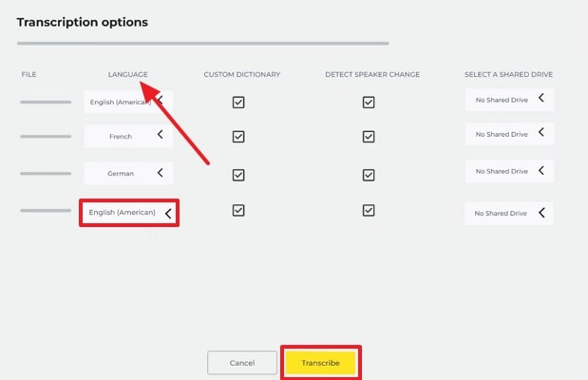
Task: Open the German language dropdown
Action: (128, 173)
